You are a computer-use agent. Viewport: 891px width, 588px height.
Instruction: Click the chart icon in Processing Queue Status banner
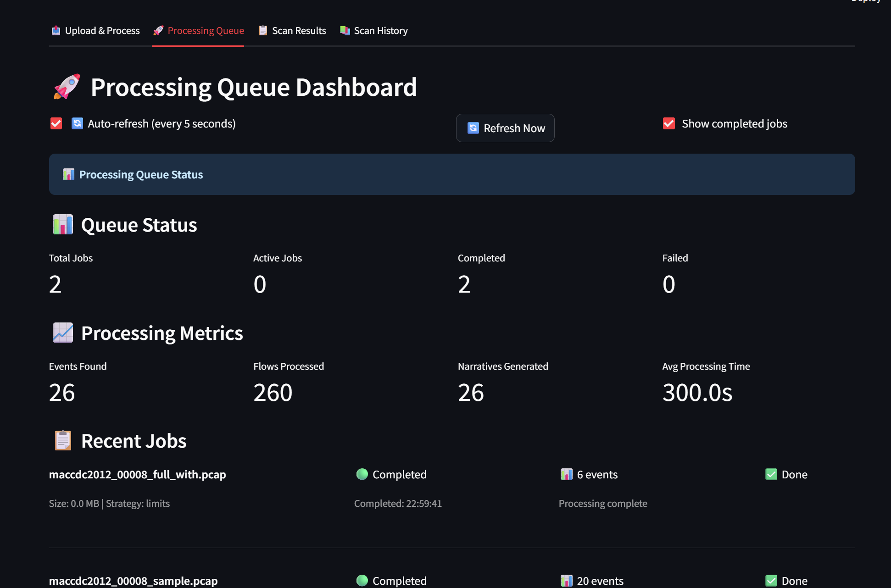coord(68,174)
